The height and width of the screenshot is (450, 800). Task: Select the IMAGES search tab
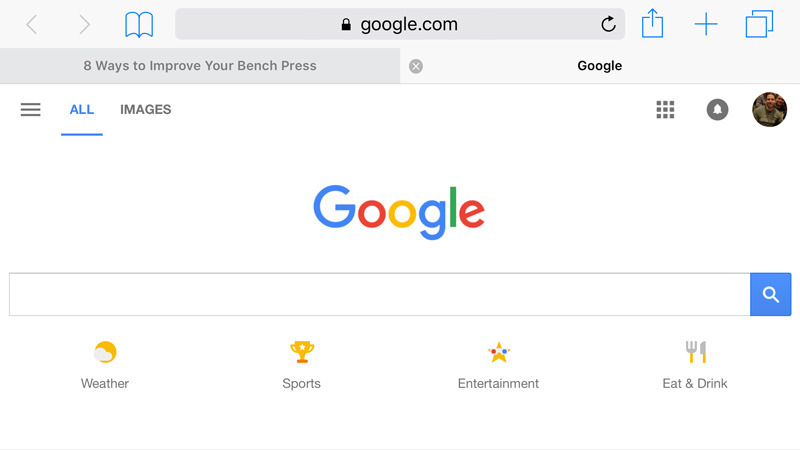[x=145, y=110]
